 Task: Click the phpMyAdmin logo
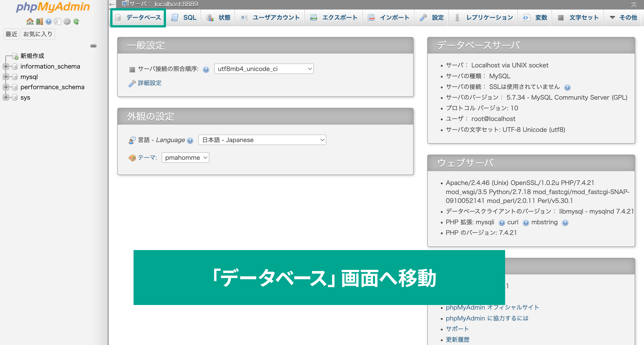pos(53,7)
